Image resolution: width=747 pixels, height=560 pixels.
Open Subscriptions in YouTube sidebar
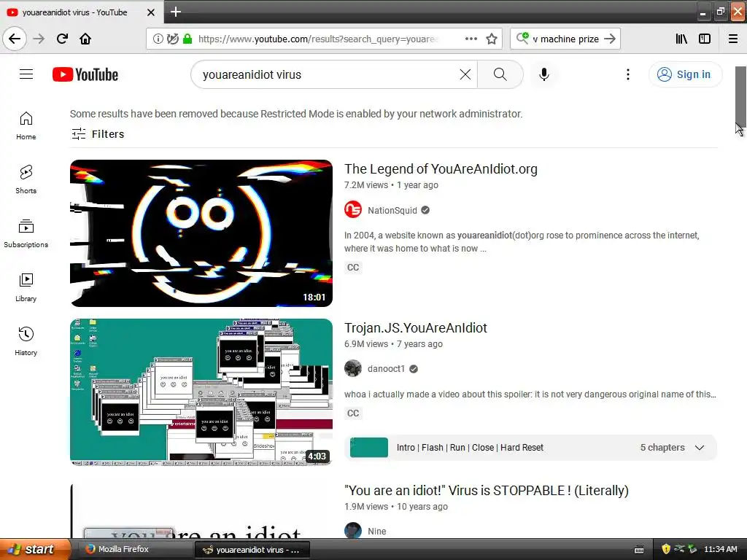[26, 233]
